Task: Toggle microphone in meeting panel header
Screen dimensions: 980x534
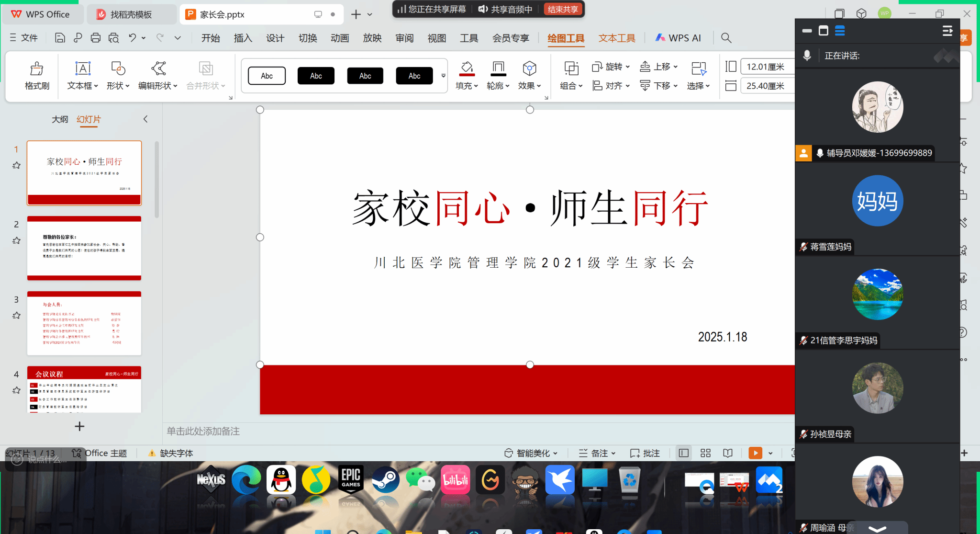Action: click(807, 56)
